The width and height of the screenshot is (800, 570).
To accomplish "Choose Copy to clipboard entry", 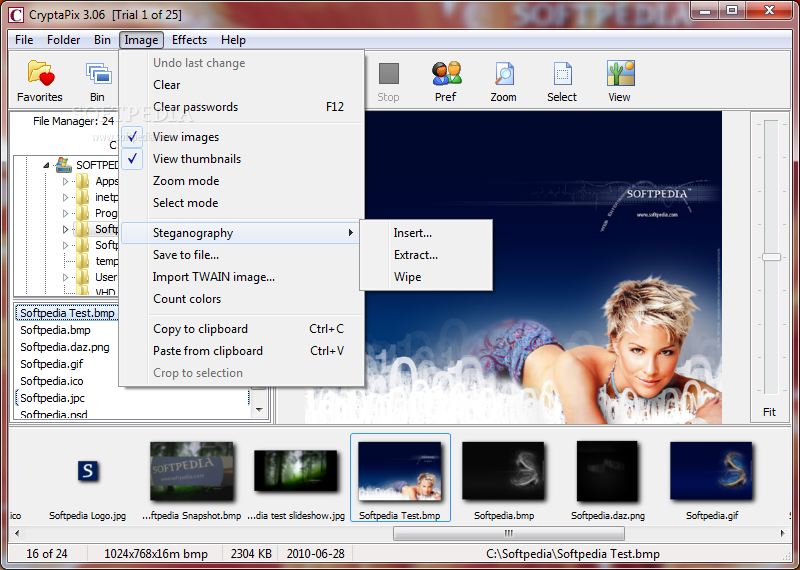I will coord(242,329).
